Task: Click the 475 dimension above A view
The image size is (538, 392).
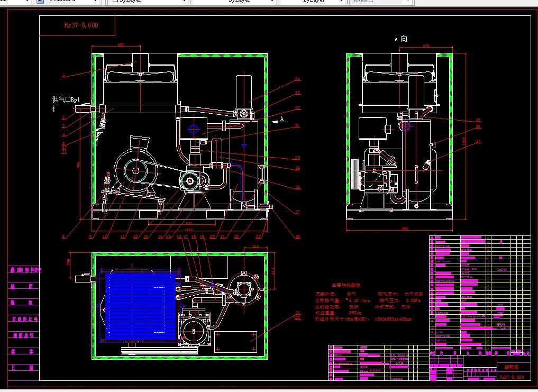Action: coord(426,45)
